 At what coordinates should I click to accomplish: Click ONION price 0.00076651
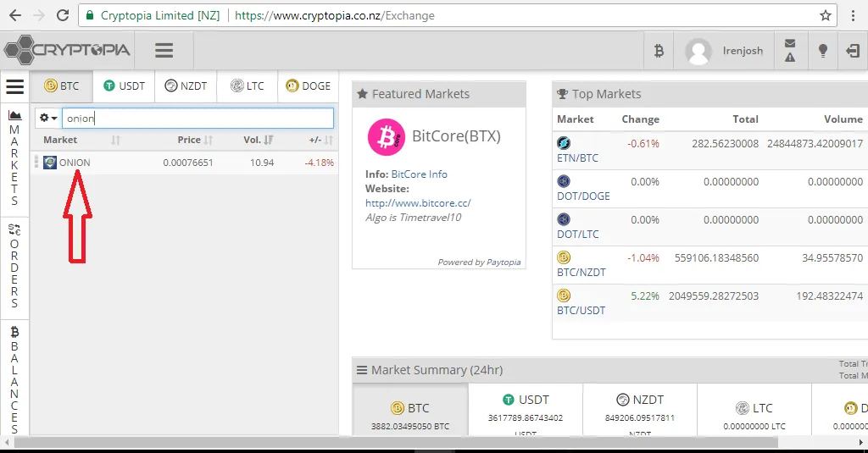(x=187, y=163)
